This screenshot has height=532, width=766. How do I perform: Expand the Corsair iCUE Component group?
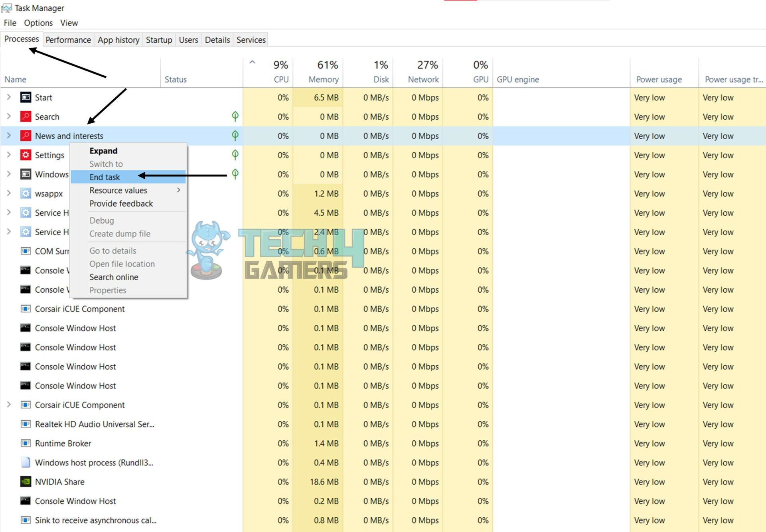tap(9, 405)
